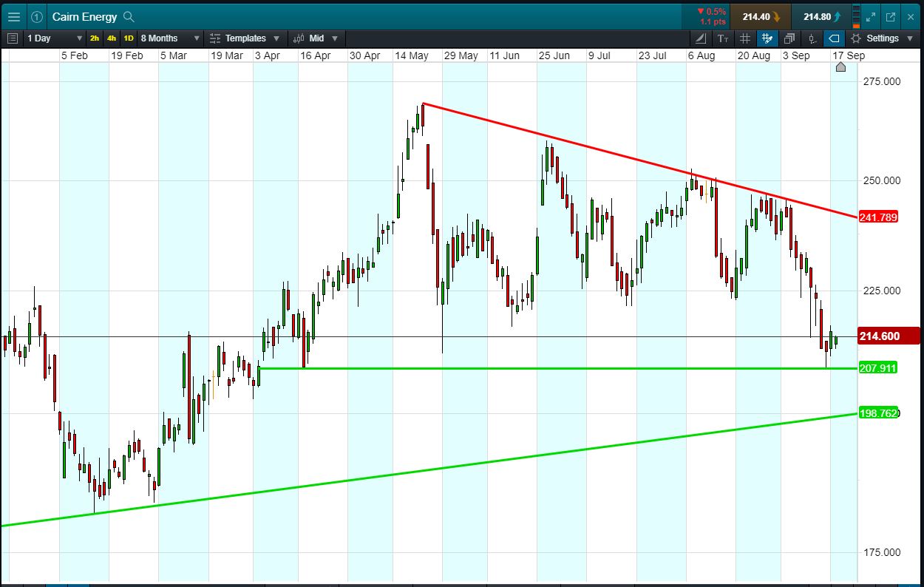Select the drawing tools triangle icon
Screen dimensions: 924x587
coord(701,38)
